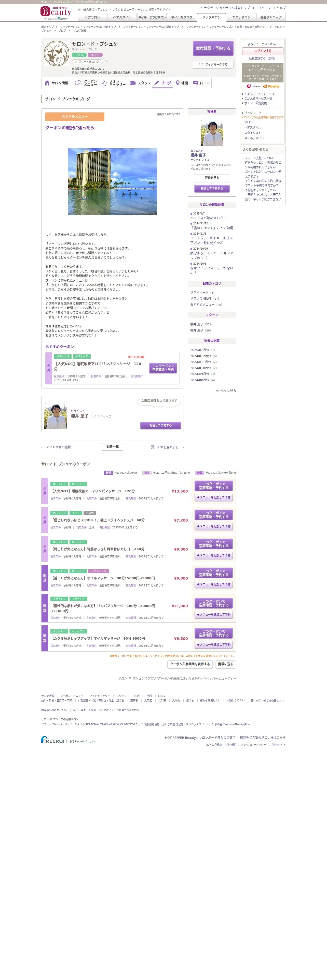Click the たまるポイントについて link
Viewport: 327px width, 980px height.
pos(259,94)
